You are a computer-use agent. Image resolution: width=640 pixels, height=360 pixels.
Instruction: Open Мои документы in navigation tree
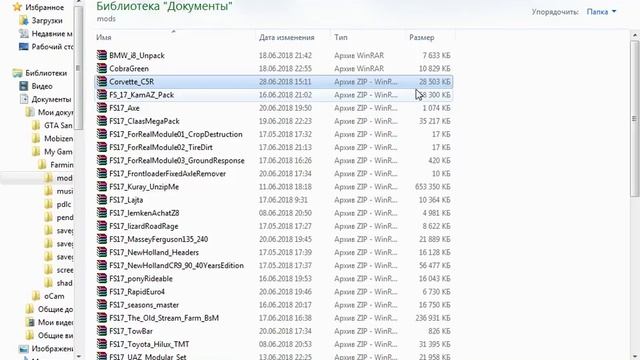(55, 112)
